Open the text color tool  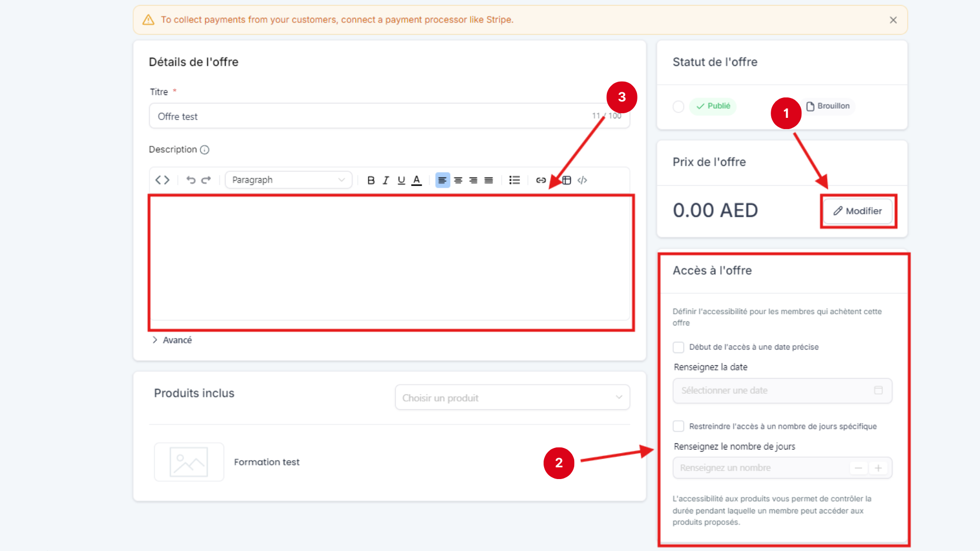416,180
